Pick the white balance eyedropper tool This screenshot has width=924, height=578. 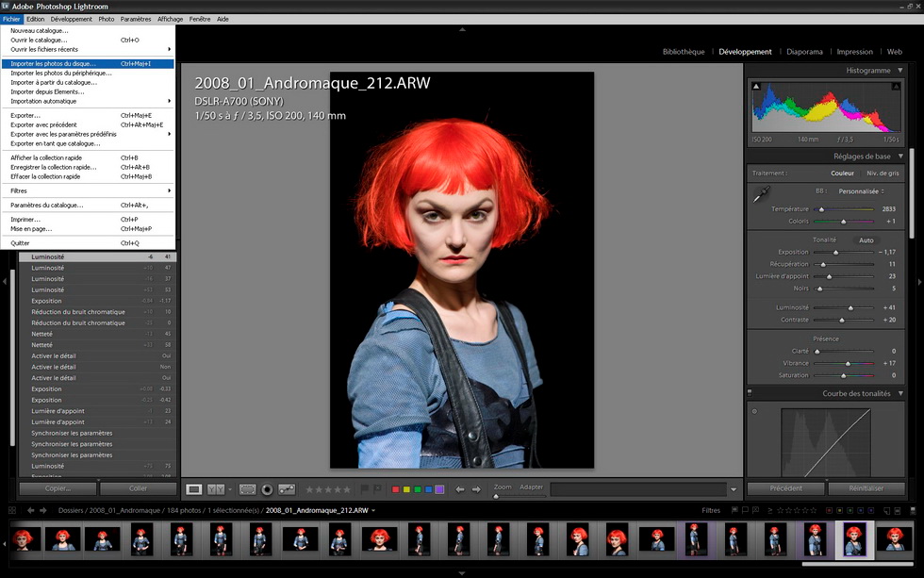click(x=761, y=195)
